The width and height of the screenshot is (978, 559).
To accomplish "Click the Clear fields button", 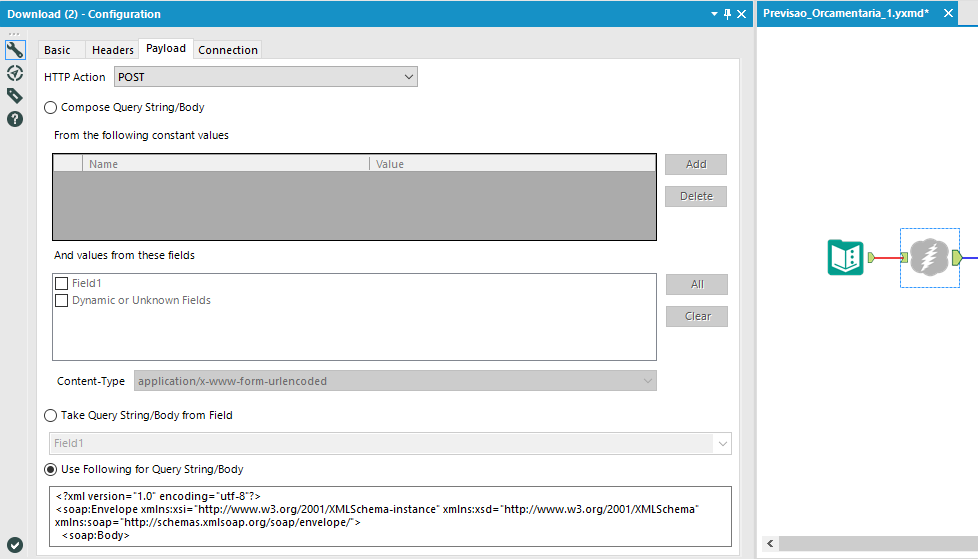I will 697,316.
